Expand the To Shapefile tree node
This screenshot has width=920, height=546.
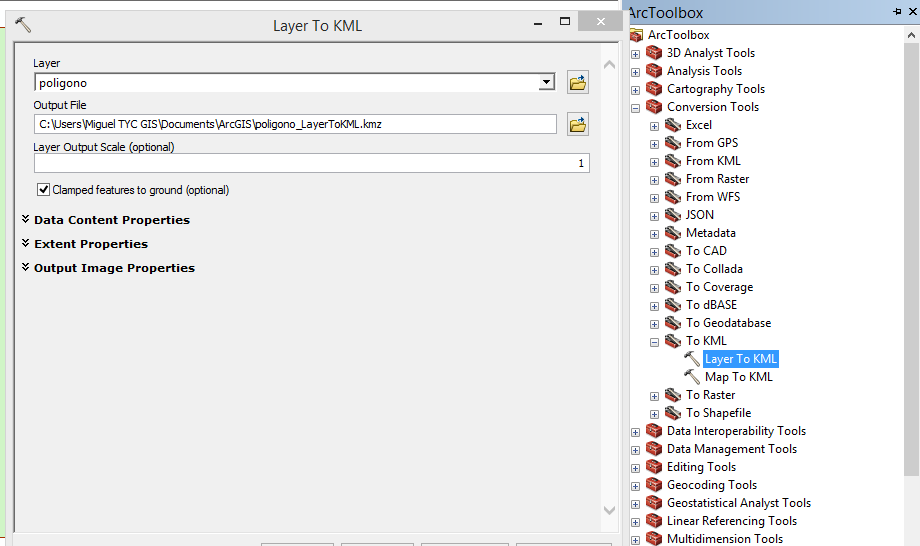tap(654, 414)
